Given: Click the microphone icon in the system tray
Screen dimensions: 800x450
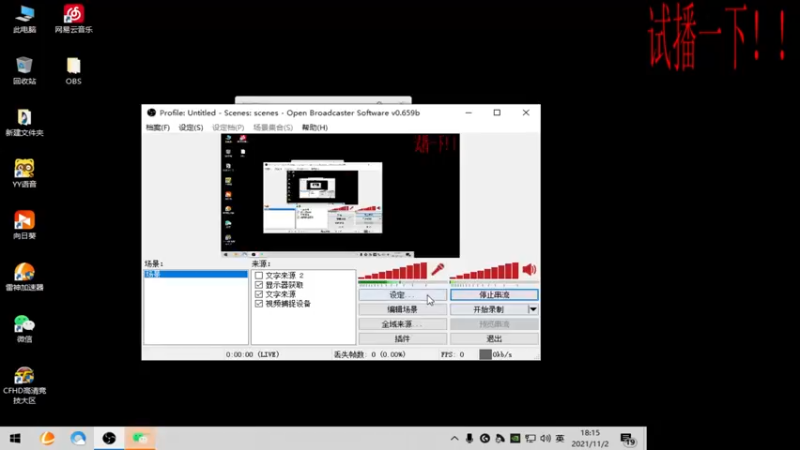Looking at the screenshot, I should tap(469, 438).
